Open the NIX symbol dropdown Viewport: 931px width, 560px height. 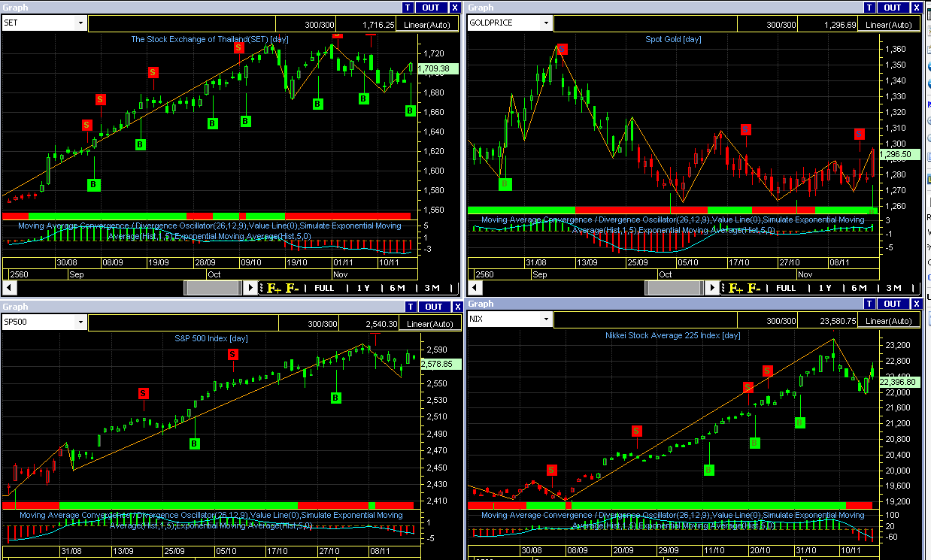546,319
